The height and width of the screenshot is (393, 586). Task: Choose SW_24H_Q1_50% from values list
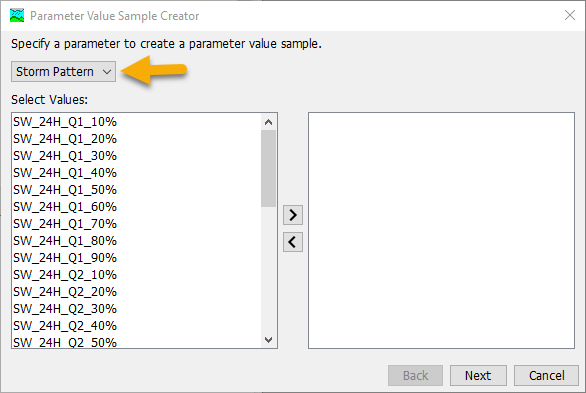137,190
